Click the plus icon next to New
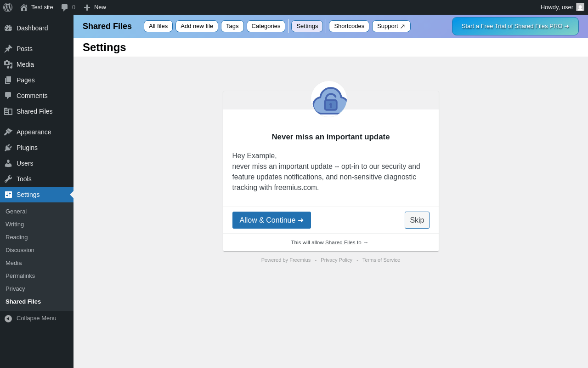This screenshot has height=368, width=588. click(x=87, y=7)
